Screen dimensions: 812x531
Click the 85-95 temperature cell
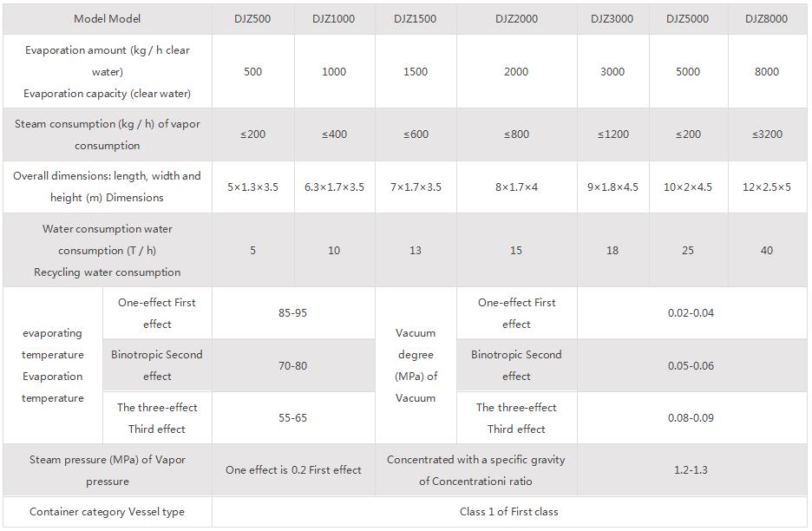point(292,313)
